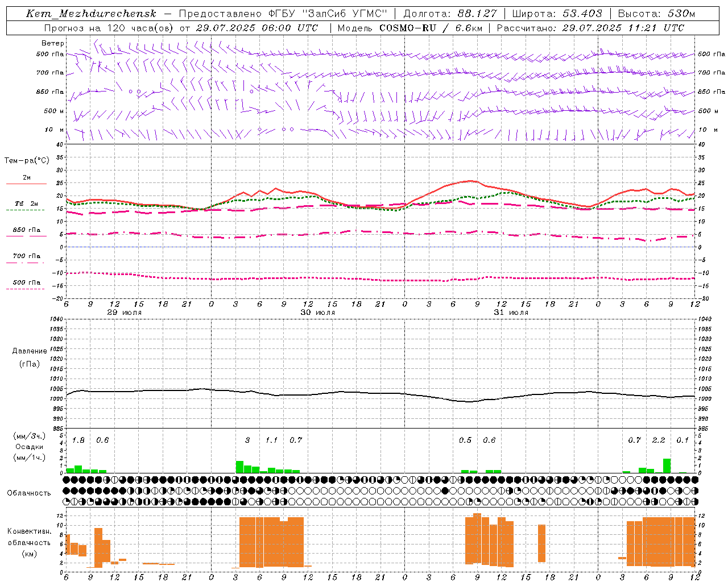
Task: Click the precipitation value 2.2
Action: tap(659, 440)
